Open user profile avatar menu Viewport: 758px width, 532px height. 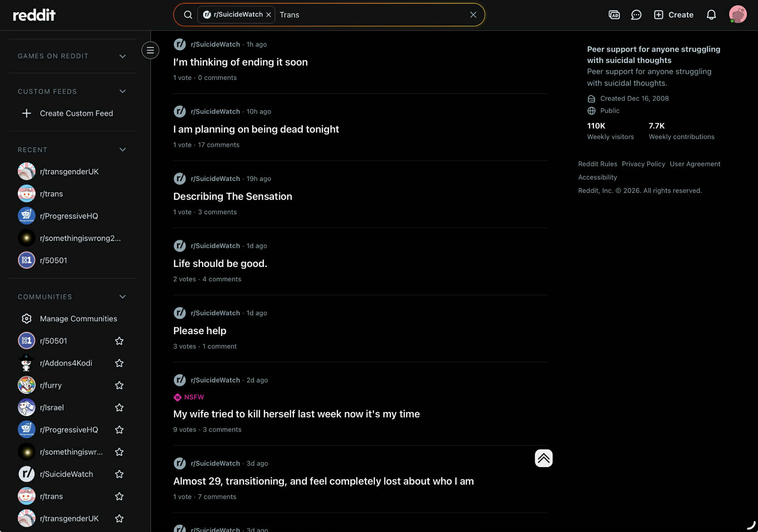coord(738,15)
